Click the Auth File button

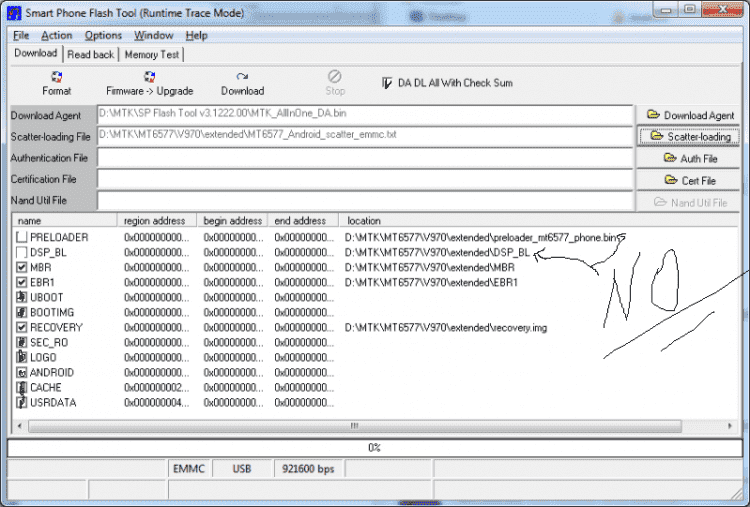pos(690,158)
